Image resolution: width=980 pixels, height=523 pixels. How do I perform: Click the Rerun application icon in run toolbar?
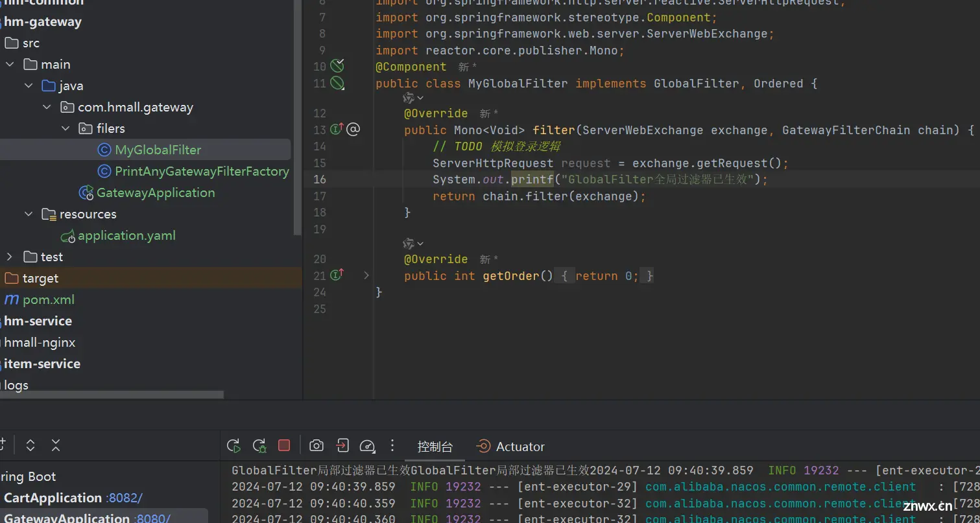tap(233, 446)
